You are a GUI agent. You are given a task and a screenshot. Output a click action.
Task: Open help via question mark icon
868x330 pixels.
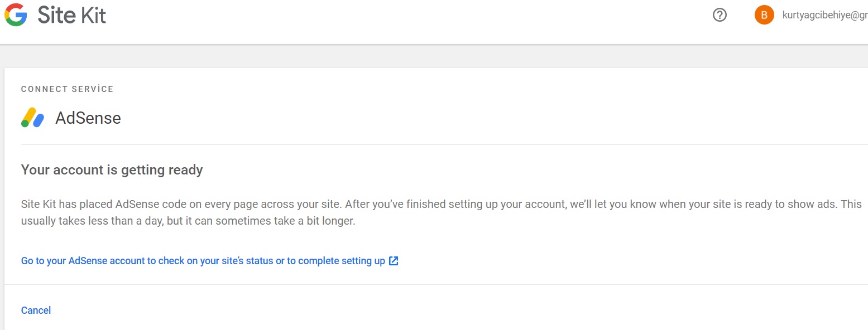pyautogui.click(x=720, y=15)
